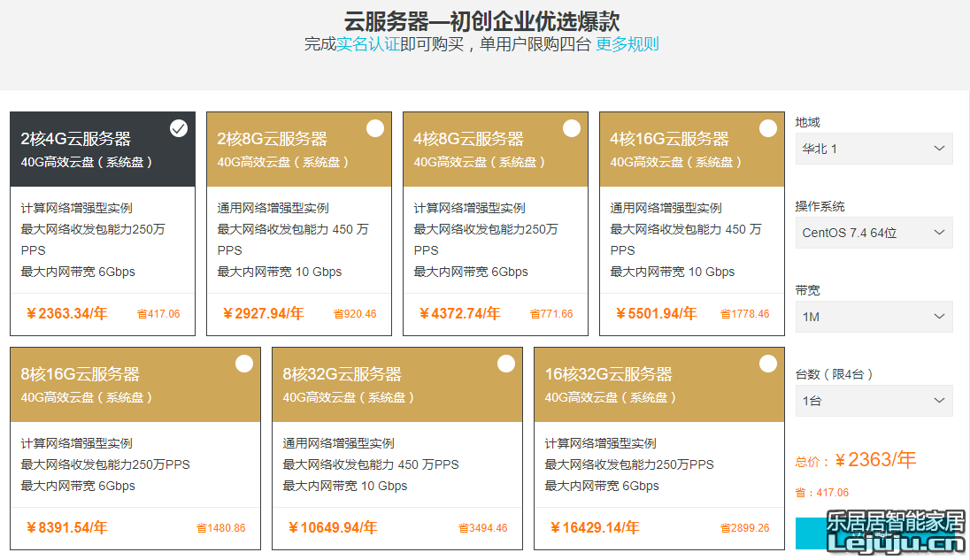Select the 2核8G云服务器 radio circle
The width and height of the screenshot is (970, 560).
(375, 128)
